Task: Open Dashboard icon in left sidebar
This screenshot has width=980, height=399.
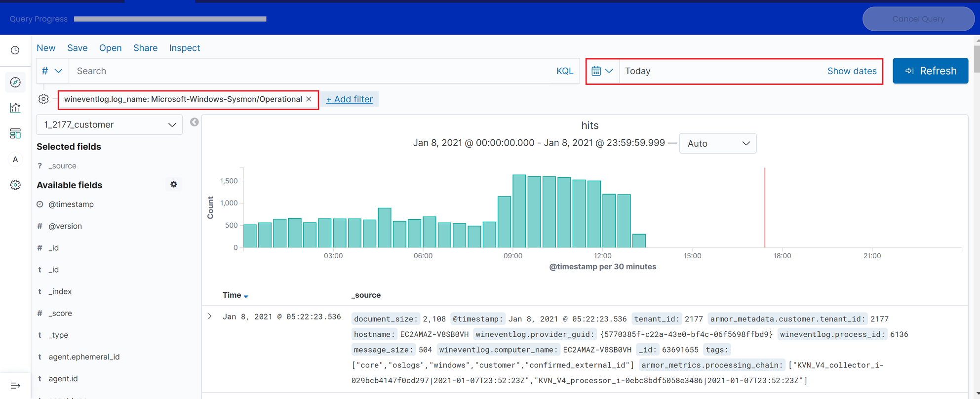Action: pos(15,133)
